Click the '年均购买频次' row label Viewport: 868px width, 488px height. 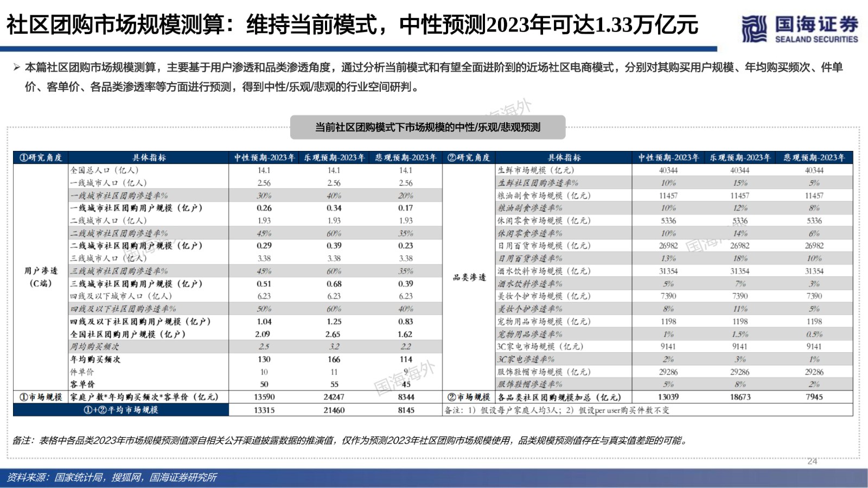[95, 359]
